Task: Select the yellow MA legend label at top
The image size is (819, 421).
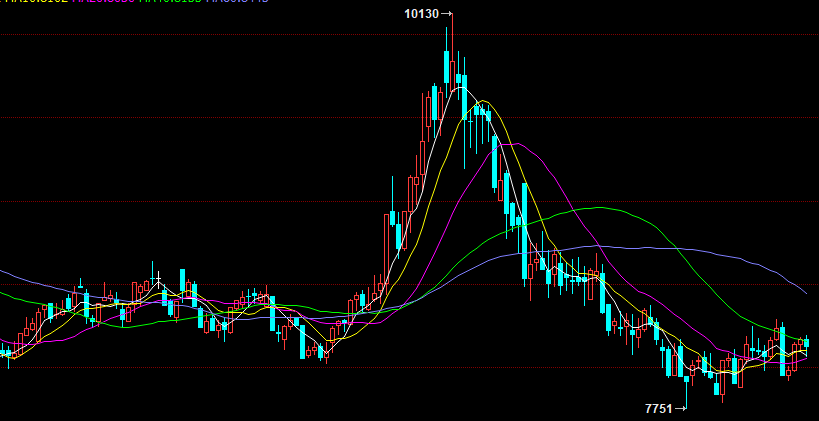Action: coord(35,2)
